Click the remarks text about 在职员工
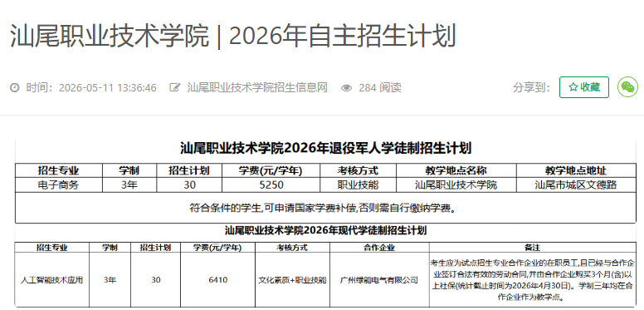Screen dimensions: 644x310 (532, 280)
